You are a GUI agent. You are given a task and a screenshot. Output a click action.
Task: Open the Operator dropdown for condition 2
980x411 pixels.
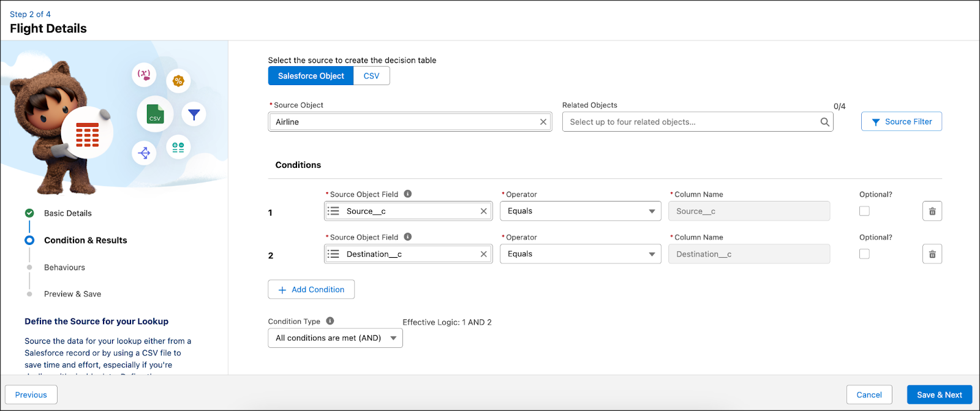(581, 254)
